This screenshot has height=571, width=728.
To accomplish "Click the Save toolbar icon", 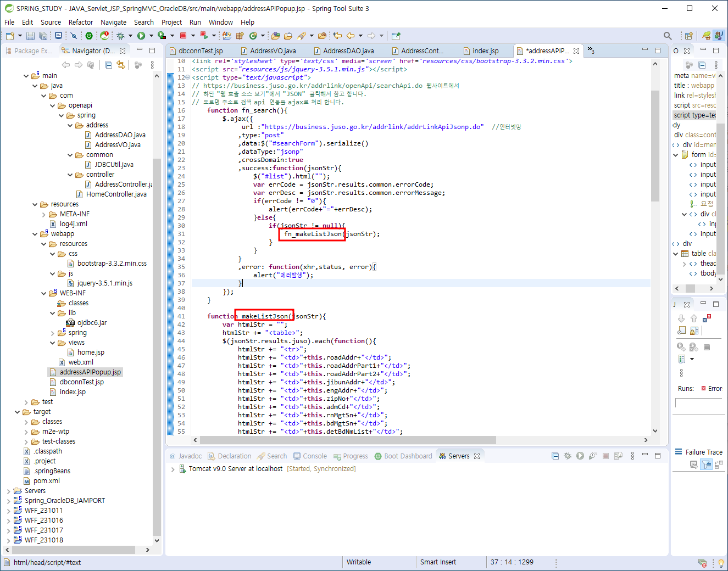I will click(x=30, y=36).
